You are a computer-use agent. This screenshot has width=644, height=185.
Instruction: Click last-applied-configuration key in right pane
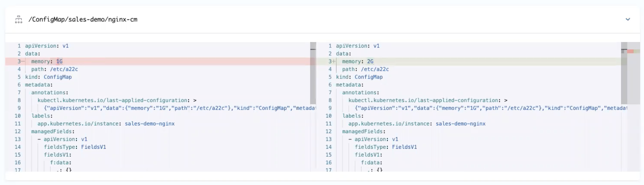coord(423,100)
